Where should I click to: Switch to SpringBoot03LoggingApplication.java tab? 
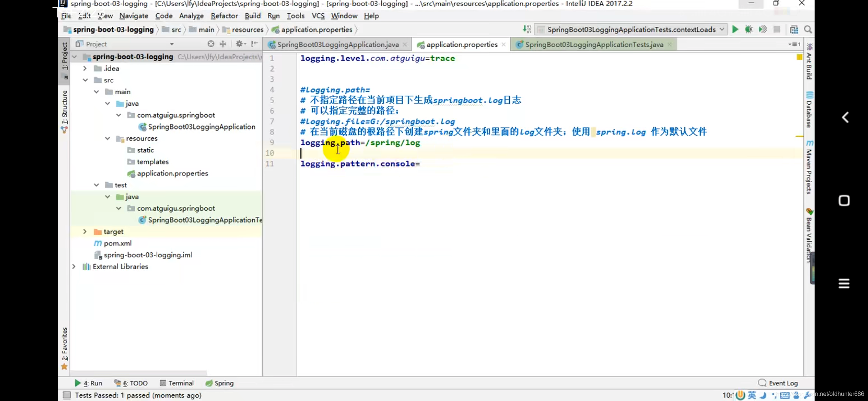pos(338,45)
